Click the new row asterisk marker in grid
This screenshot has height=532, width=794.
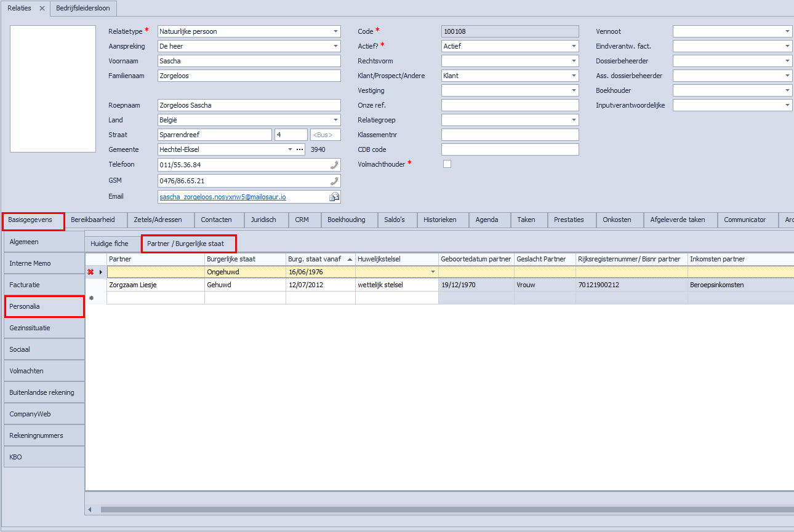(91, 298)
